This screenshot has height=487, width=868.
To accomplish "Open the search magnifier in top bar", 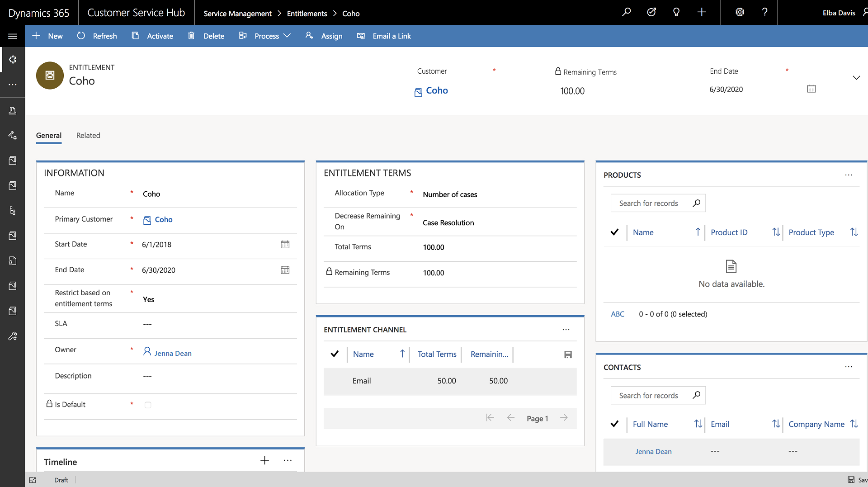I will (x=626, y=12).
